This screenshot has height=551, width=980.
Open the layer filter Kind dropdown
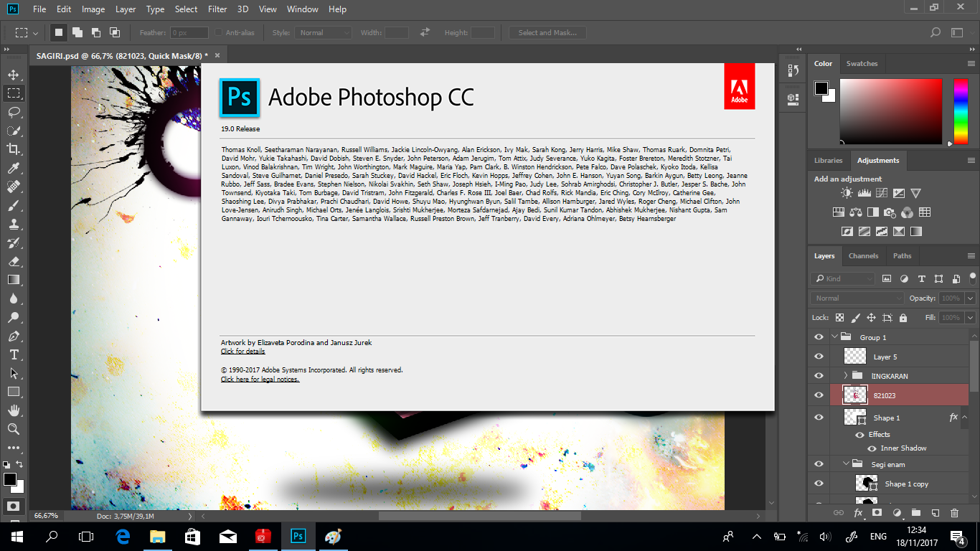coord(843,278)
